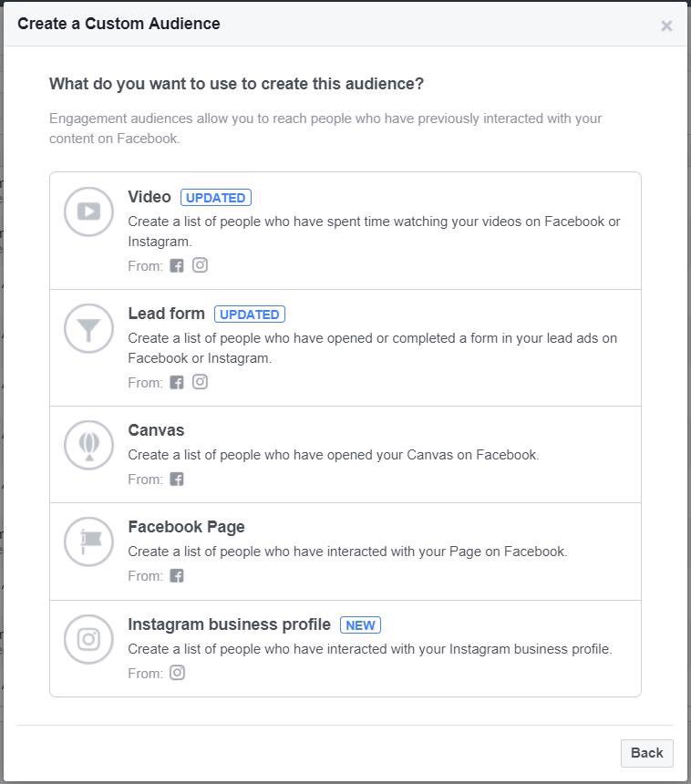Click text about interacting with your Page
Screen dimensions: 691x784
347,552
